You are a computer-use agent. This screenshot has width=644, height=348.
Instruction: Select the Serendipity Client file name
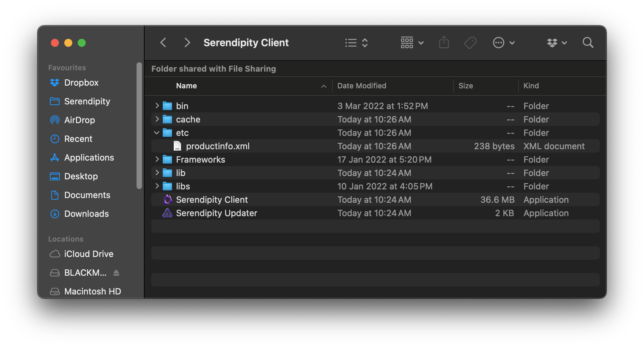212,200
